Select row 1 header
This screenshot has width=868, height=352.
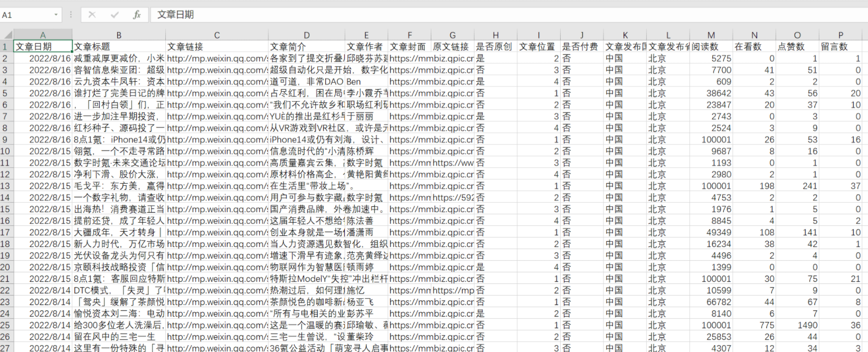click(x=6, y=46)
